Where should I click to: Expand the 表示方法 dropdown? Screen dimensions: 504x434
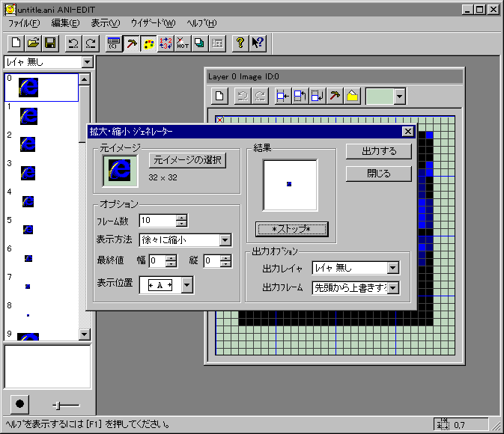pos(225,240)
